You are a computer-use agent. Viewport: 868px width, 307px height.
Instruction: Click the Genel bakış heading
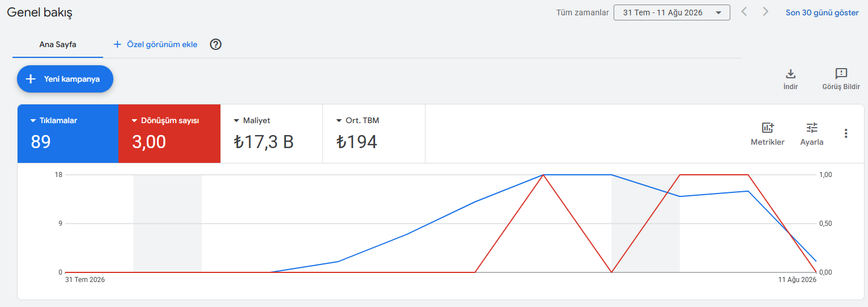click(40, 12)
